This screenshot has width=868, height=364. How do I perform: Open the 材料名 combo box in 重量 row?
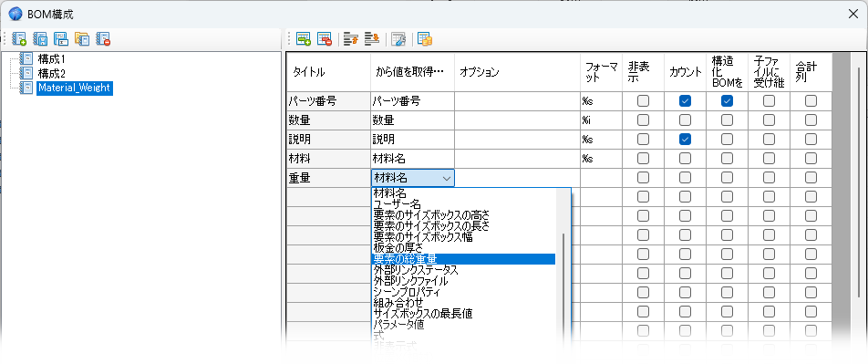[413, 178]
